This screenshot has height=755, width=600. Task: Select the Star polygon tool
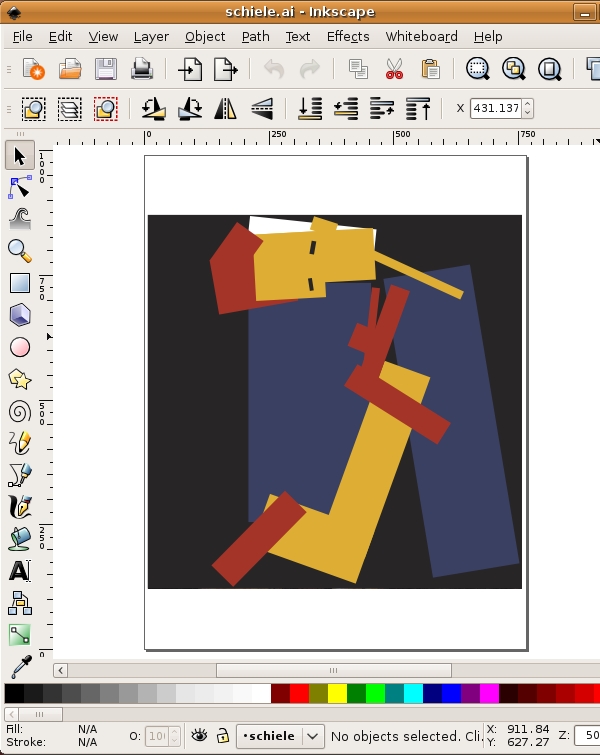20,379
